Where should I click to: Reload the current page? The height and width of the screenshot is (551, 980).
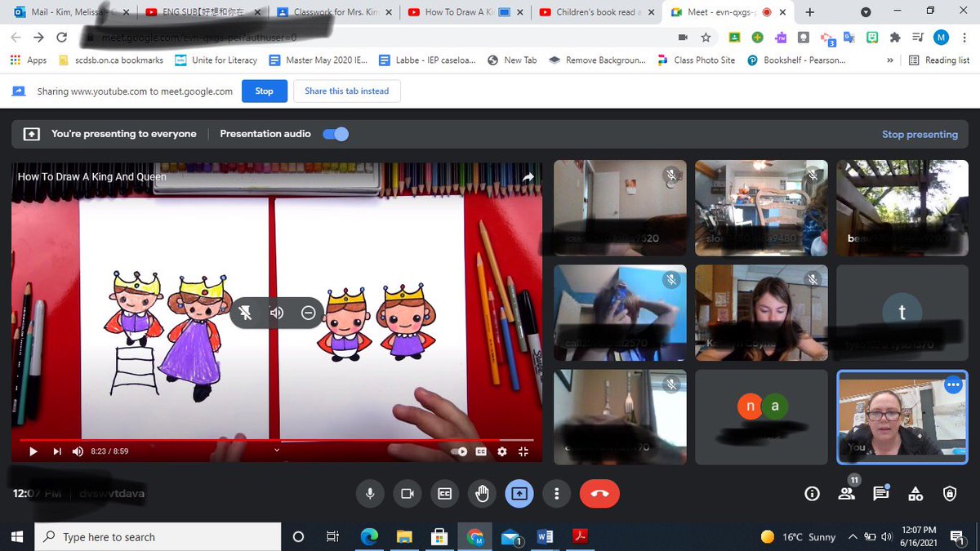[x=61, y=38]
